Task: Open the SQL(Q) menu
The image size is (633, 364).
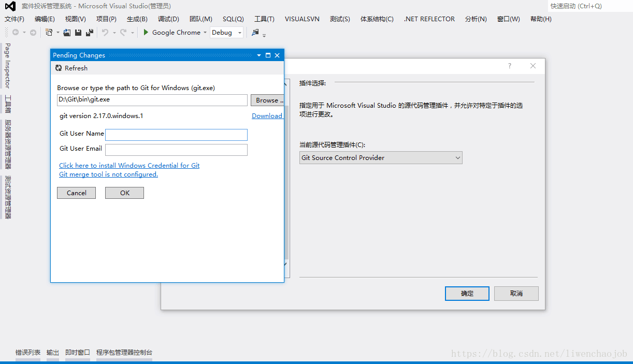Action: tap(233, 19)
